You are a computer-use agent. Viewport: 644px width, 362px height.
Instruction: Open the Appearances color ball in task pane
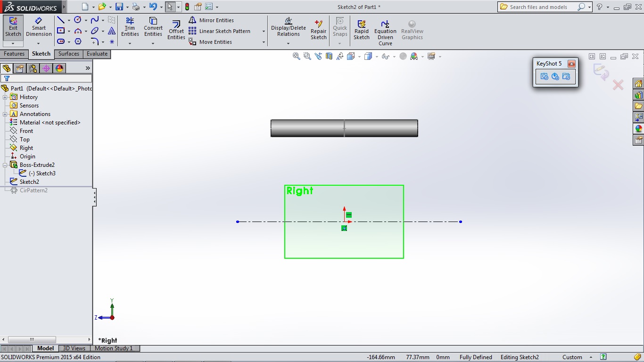(638, 129)
